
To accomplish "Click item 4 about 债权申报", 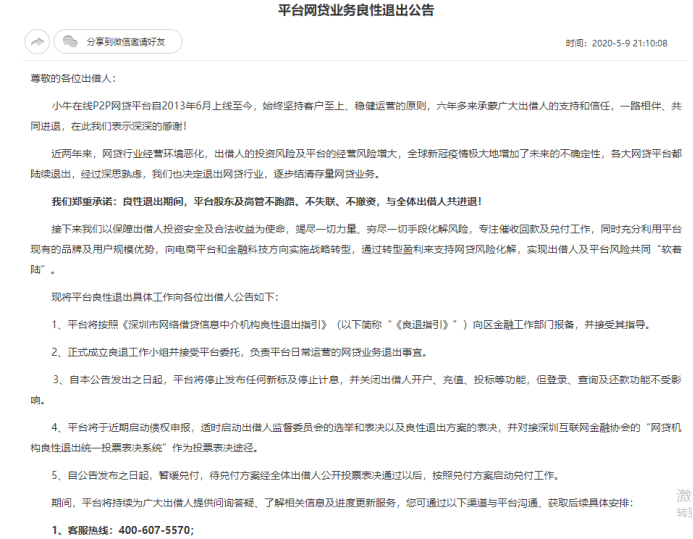I will (356, 438).
